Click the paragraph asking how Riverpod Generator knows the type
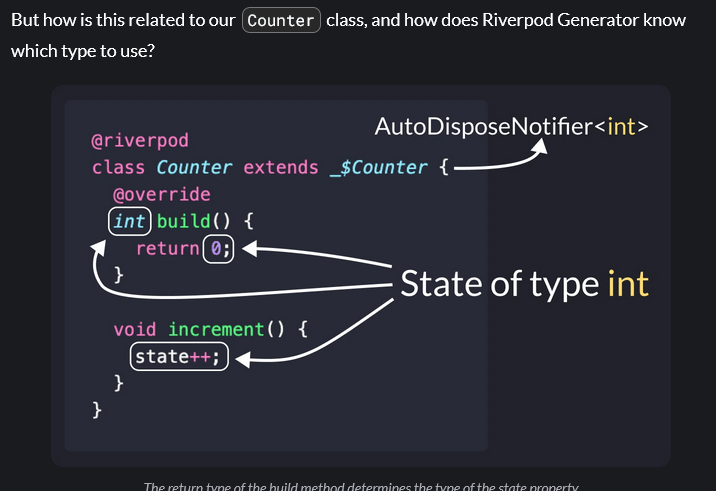 348,35
